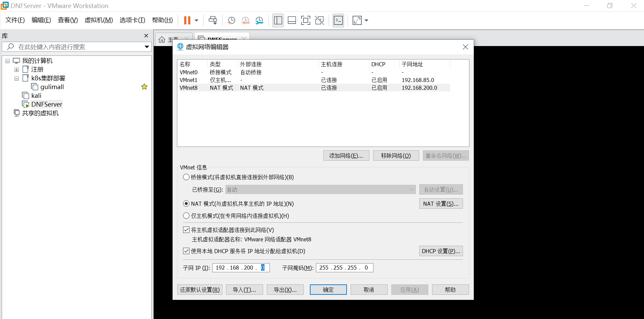Viewport: 644px width, 319px height.
Task: Select host-only mode radio button
Action: coord(186,216)
